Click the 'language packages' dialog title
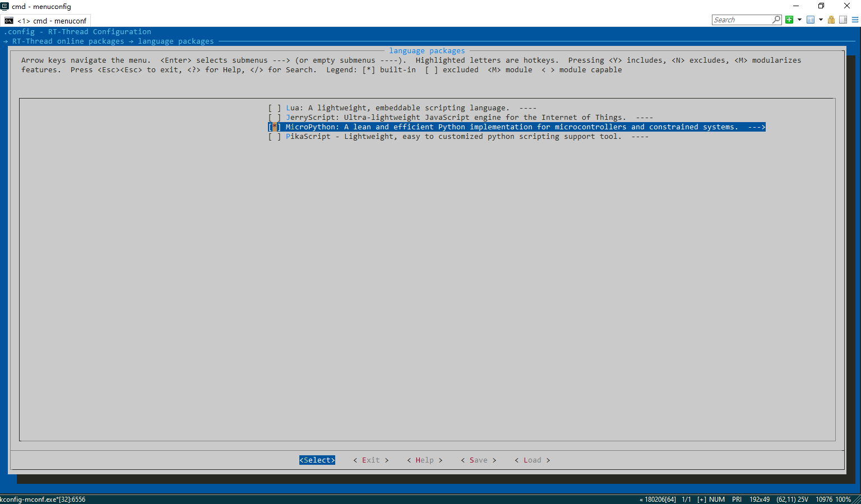 [x=427, y=50]
